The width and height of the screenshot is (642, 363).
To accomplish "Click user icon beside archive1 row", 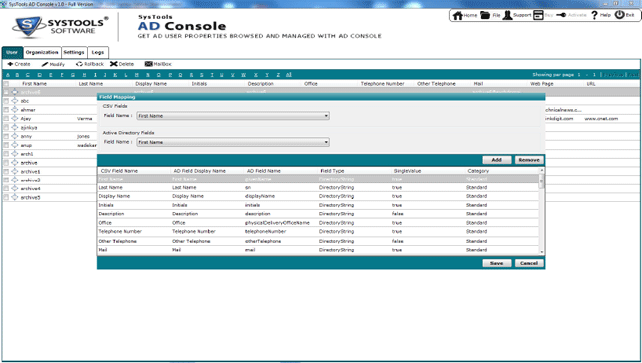I will 15,171.
